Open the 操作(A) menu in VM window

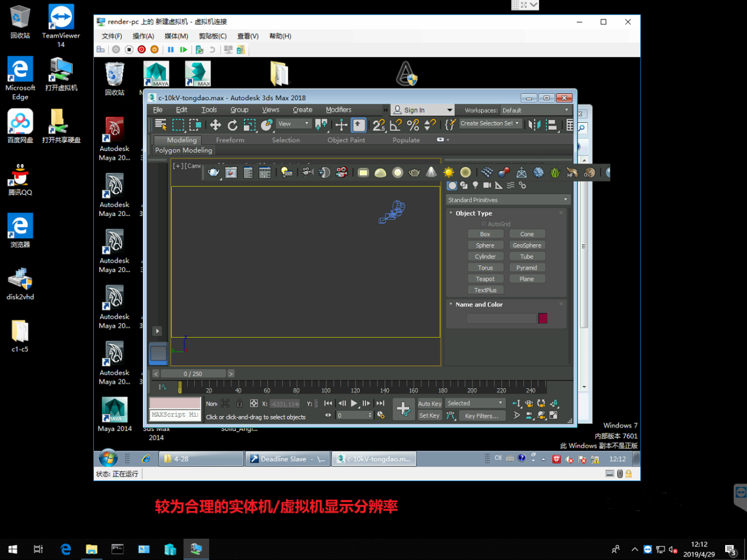point(143,36)
